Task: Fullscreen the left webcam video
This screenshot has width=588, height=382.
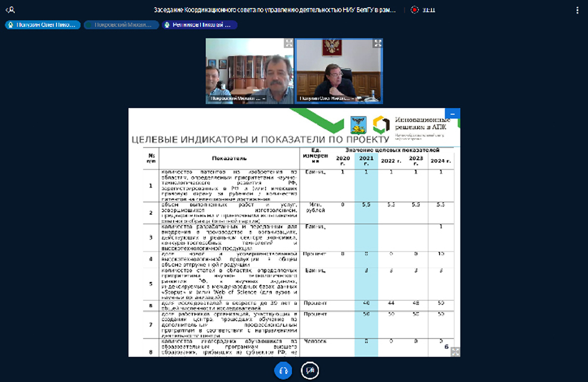Action: (x=288, y=43)
